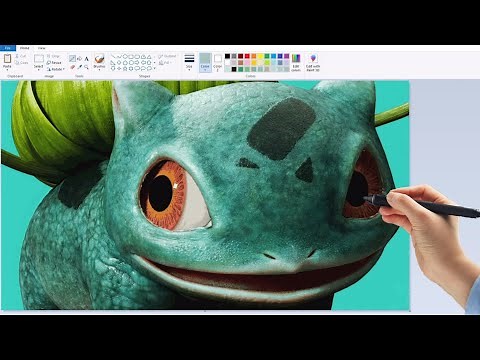Activate the Color 1 foreground button
Screen dimensions: 480x360
pos(205,62)
